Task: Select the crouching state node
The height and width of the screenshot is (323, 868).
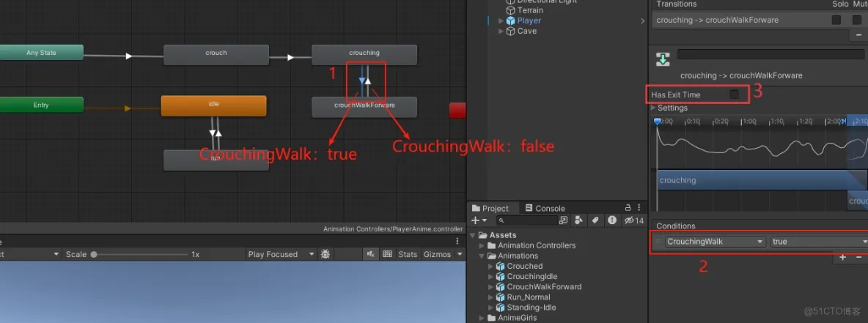Action: (364, 55)
